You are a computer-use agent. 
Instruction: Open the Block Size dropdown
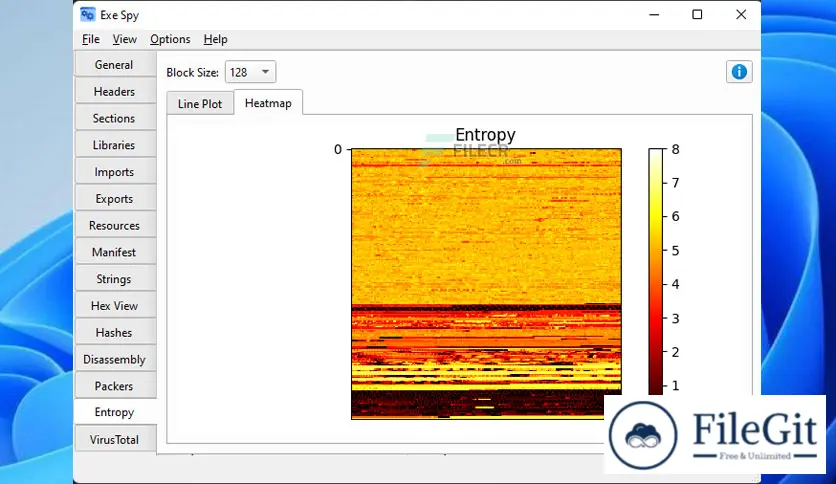click(x=250, y=72)
